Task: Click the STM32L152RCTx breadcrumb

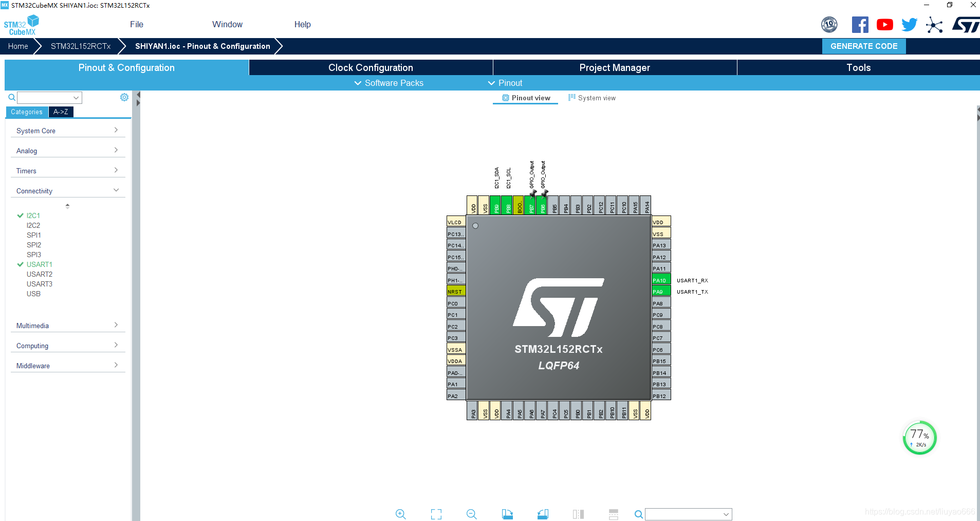Action: 81,46
